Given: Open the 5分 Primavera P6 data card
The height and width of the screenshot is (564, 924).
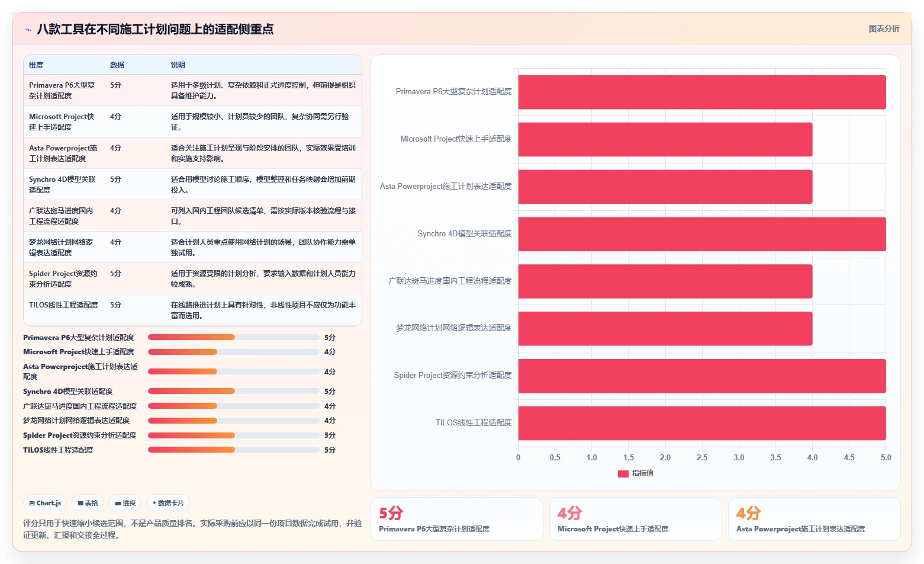Looking at the screenshot, I should coord(456,519).
